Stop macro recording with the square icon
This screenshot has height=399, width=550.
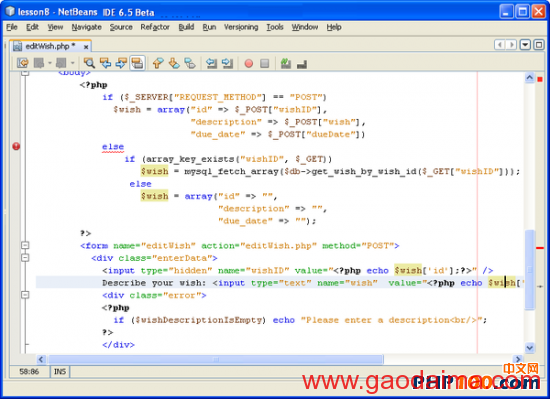[264, 63]
